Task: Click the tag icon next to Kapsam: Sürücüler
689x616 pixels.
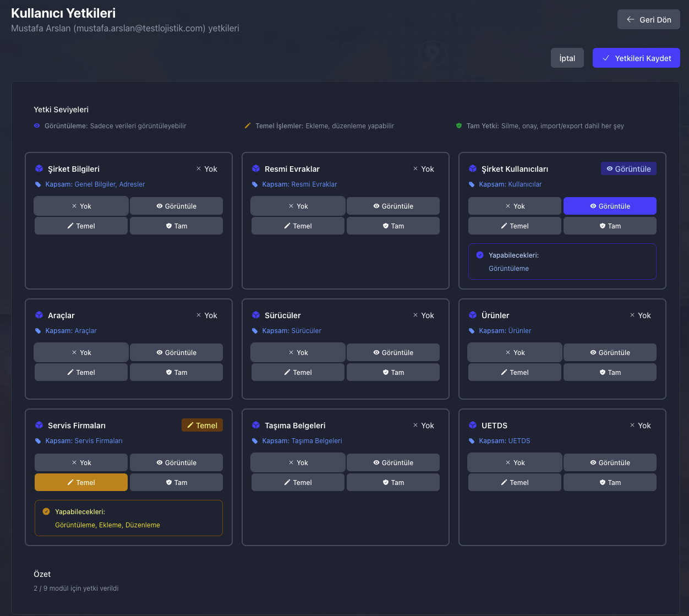Action: (255, 331)
